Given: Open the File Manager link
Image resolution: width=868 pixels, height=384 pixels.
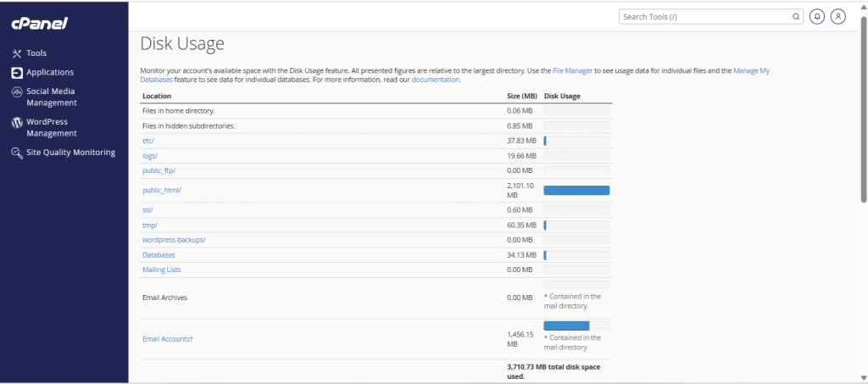Looking at the screenshot, I should 572,70.
